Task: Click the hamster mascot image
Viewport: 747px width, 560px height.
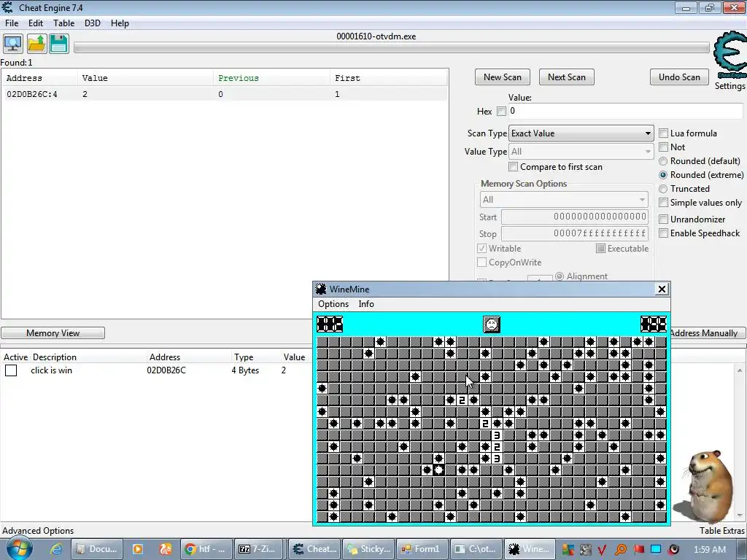Action: [x=706, y=485]
